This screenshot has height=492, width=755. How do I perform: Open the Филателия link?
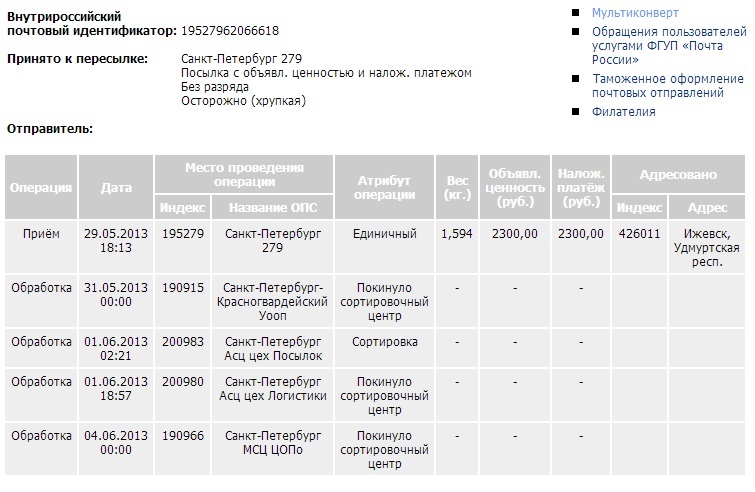624,112
